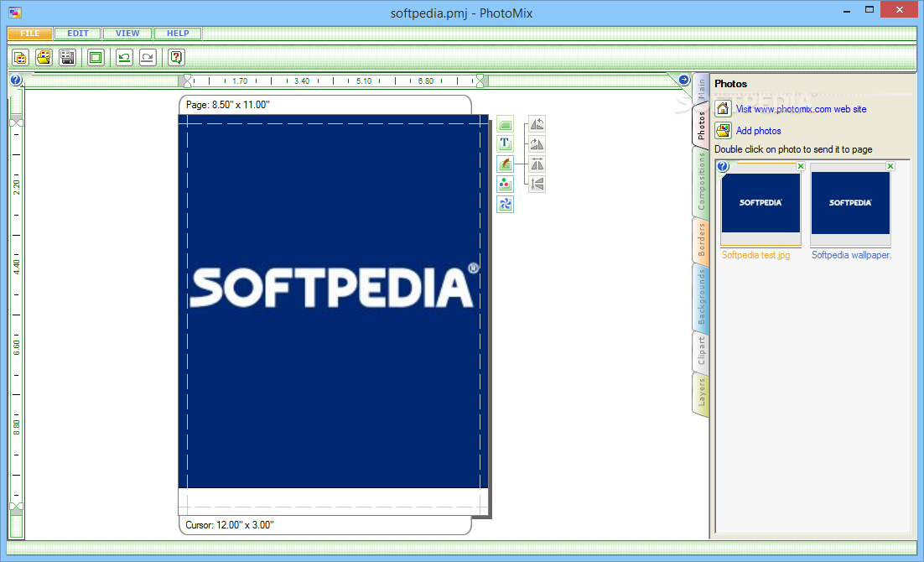Click the top margin marker on vertical ruler

coord(16,122)
